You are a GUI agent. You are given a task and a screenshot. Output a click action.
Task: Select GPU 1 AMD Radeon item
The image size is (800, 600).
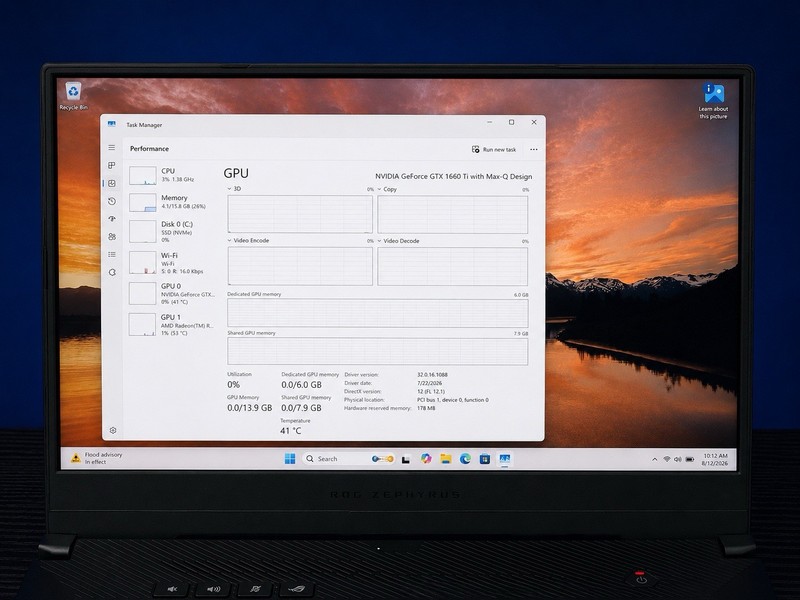(x=171, y=325)
